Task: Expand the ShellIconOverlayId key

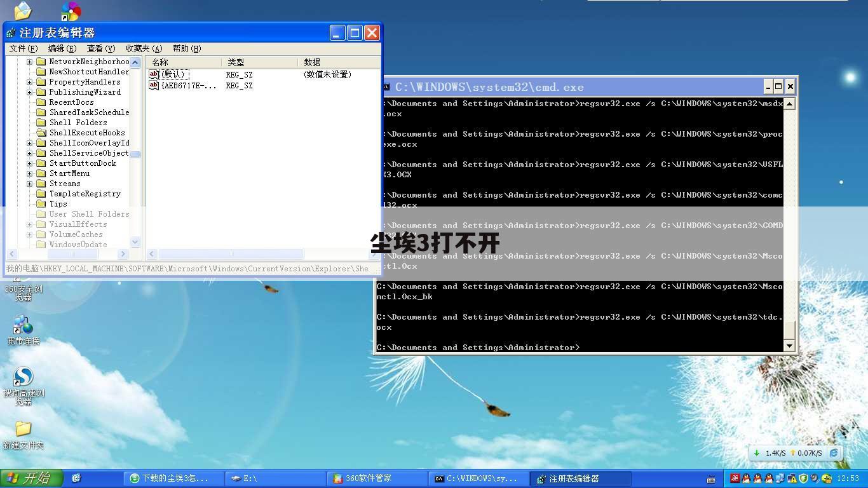Action: coord(29,143)
